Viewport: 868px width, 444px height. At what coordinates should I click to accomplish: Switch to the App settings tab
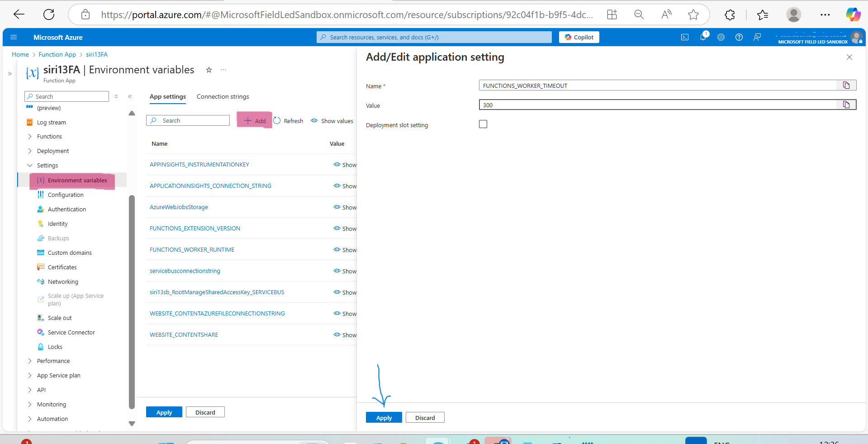pos(168,97)
